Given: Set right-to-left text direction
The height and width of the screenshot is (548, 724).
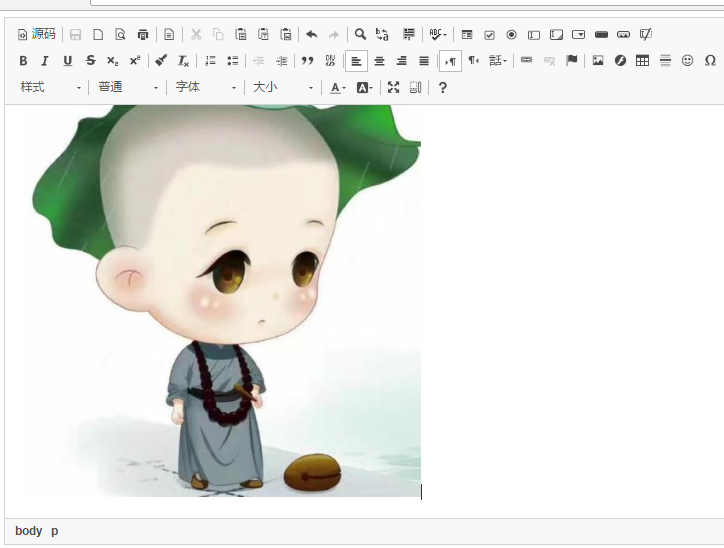Looking at the screenshot, I should click(473, 61).
